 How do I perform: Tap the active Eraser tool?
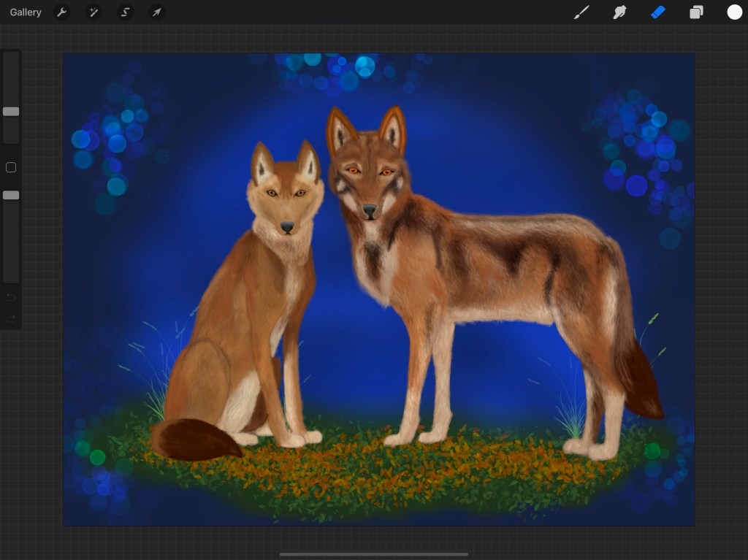(658, 12)
